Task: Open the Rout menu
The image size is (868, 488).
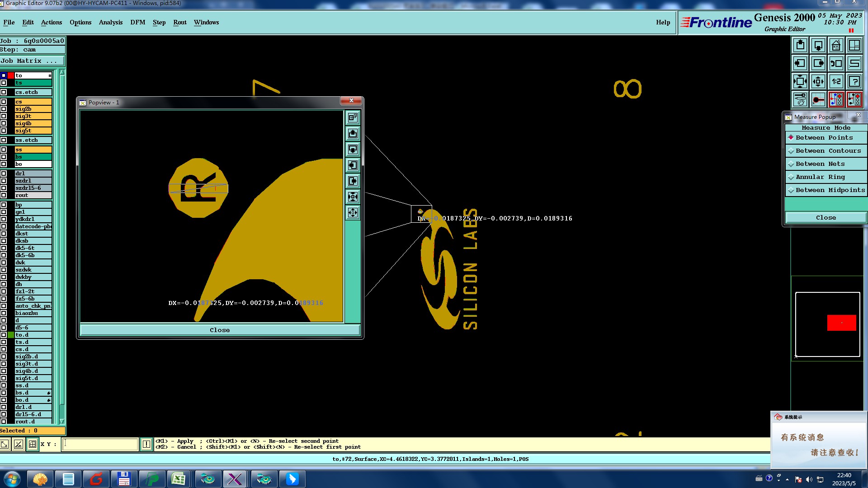Action: point(180,22)
